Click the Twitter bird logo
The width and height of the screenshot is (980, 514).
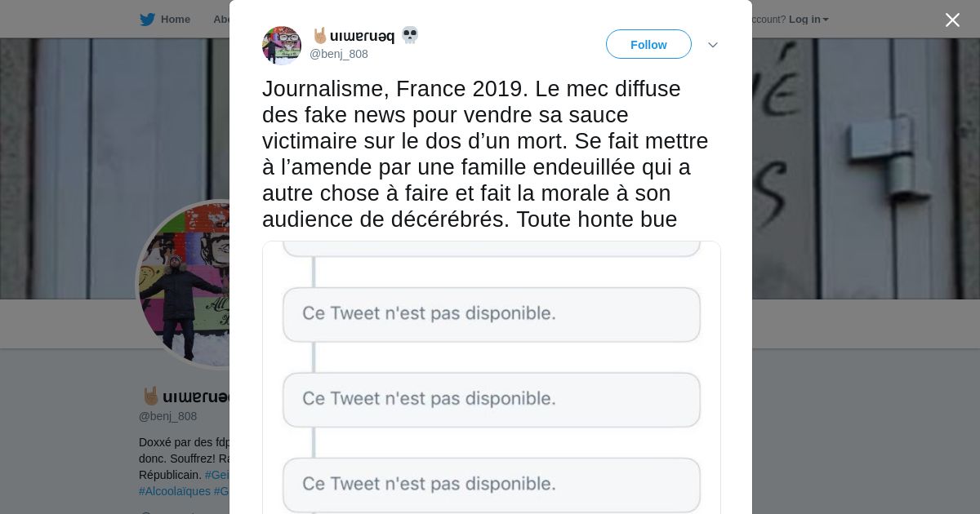pos(147,20)
